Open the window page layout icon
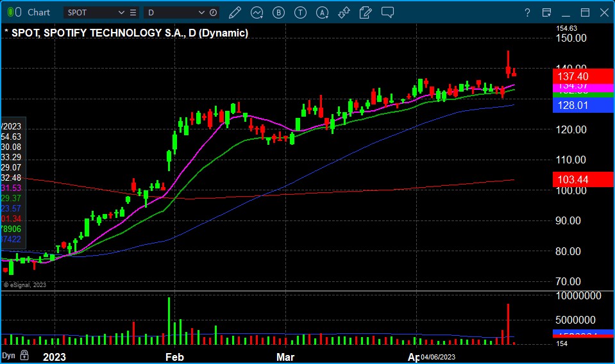 click(x=547, y=13)
